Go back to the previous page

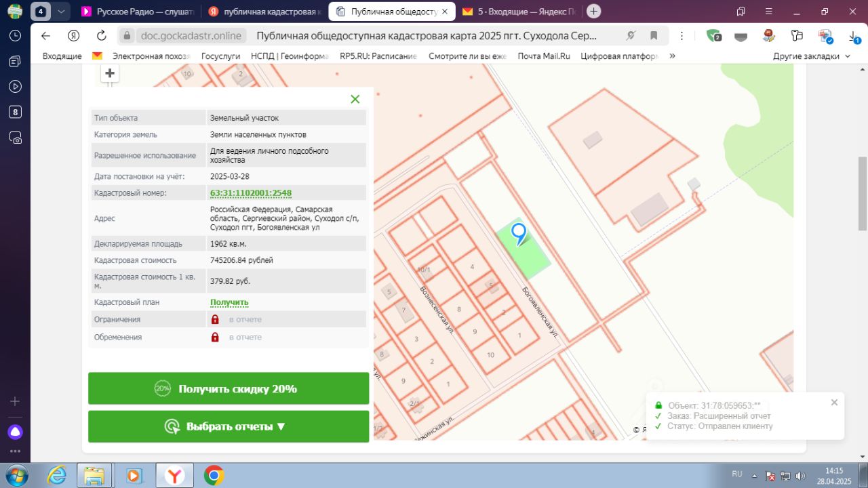click(45, 36)
